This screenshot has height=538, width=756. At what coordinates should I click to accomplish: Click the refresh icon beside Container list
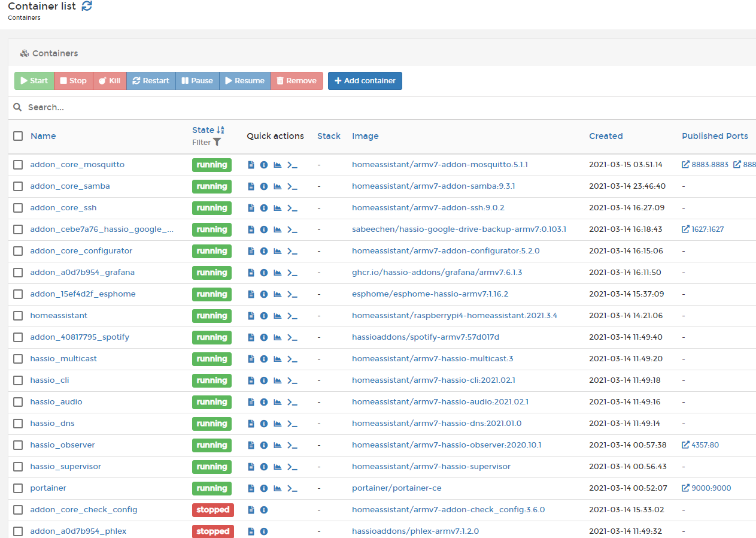coord(87,6)
